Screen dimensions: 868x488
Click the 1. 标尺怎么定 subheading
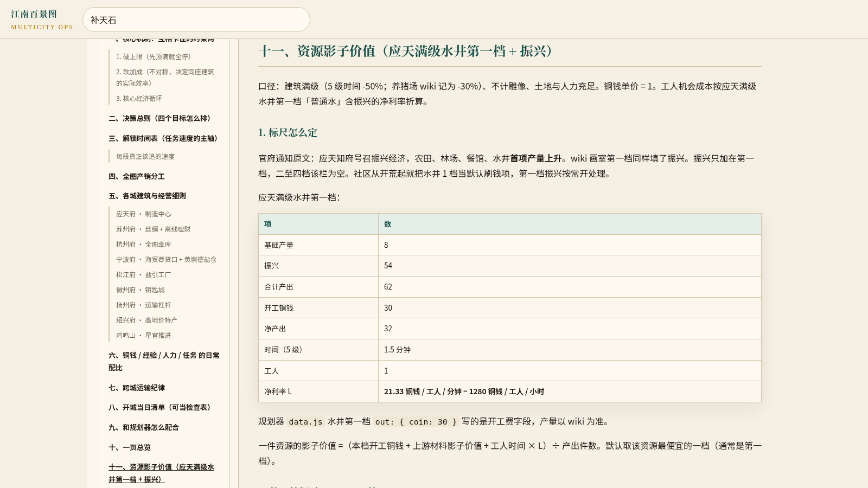288,132
